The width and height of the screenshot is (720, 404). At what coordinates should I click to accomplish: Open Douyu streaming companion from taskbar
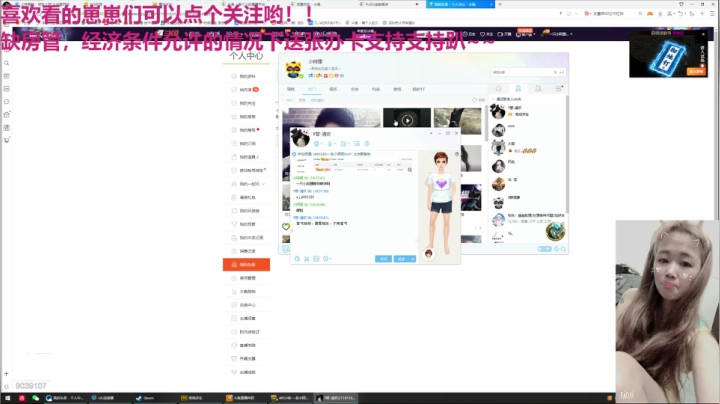coord(243,398)
